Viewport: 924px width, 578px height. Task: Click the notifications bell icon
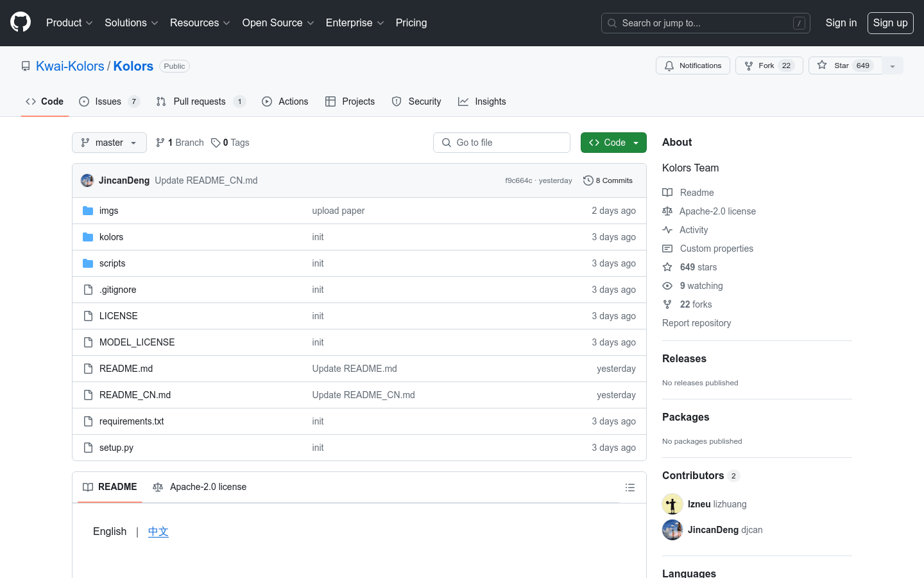[669, 66]
